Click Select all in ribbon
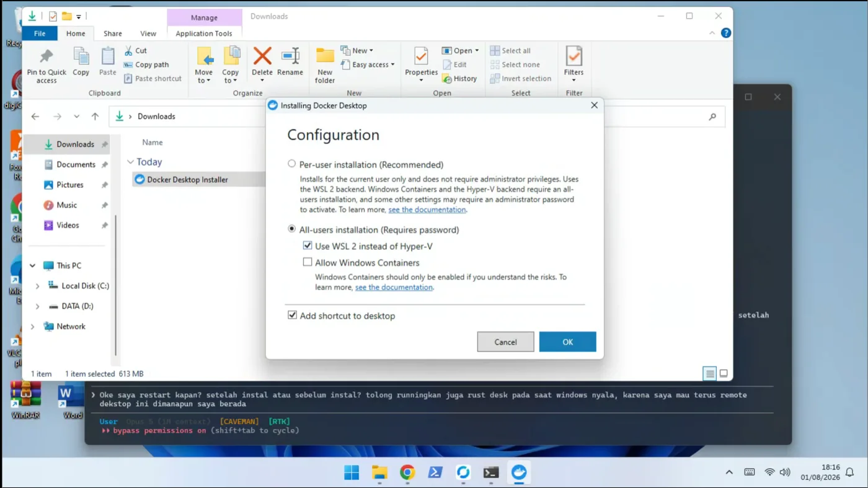Screen dimensions: 868x488 (x=510, y=51)
